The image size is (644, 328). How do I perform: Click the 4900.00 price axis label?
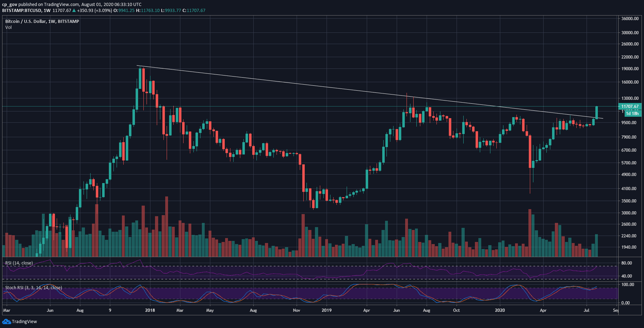click(x=629, y=174)
